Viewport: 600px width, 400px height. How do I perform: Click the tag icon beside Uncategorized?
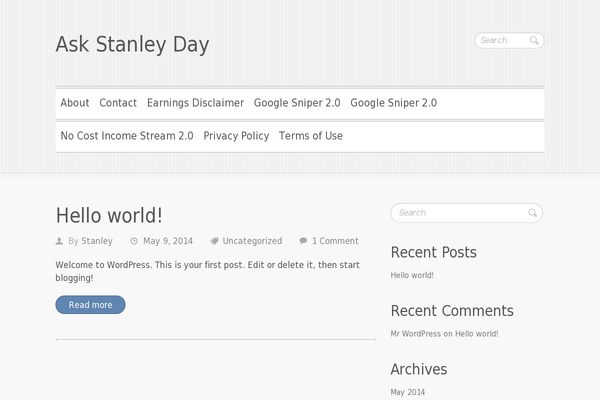click(215, 241)
